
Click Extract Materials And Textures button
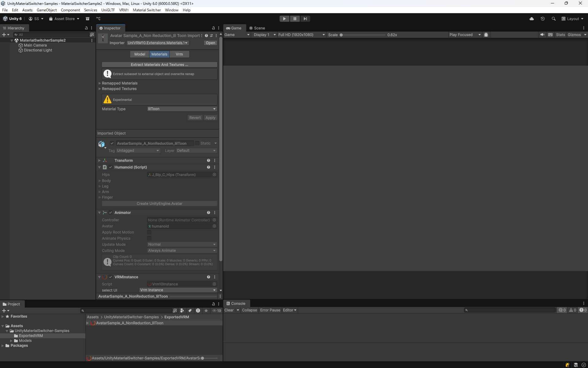159,65
